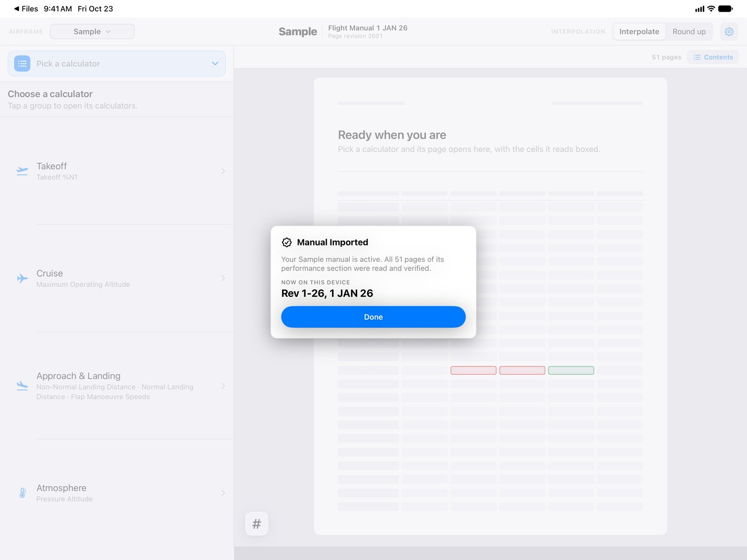The height and width of the screenshot is (560, 747).
Task: Click the Ready when you are heading
Action: click(x=392, y=135)
